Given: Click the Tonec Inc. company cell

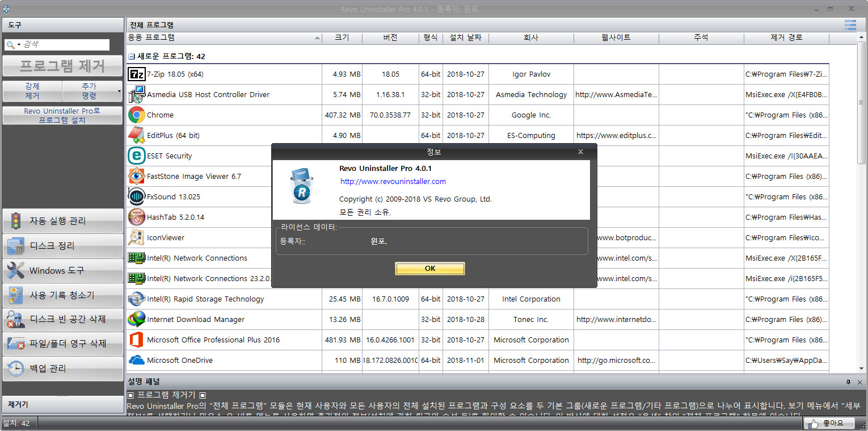Looking at the screenshot, I should (x=531, y=319).
